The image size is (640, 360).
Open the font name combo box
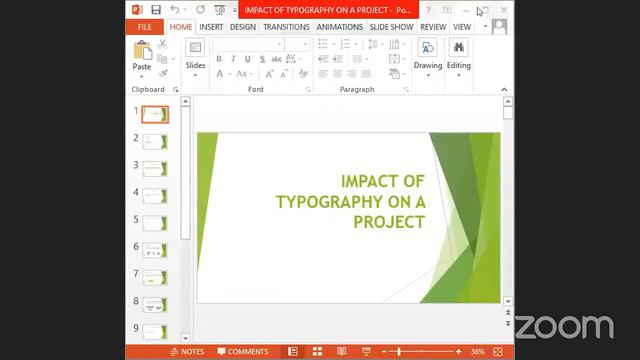(x=248, y=44)
